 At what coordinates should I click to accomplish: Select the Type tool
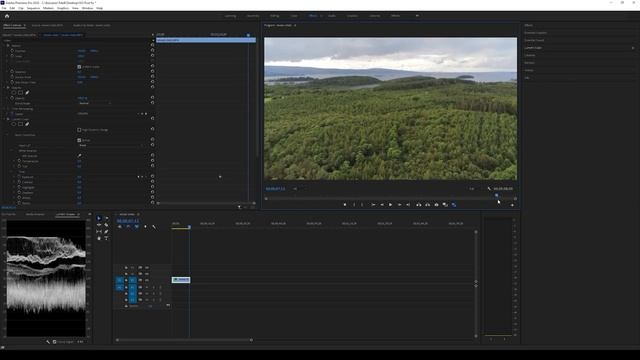click(x=106, y=238)
